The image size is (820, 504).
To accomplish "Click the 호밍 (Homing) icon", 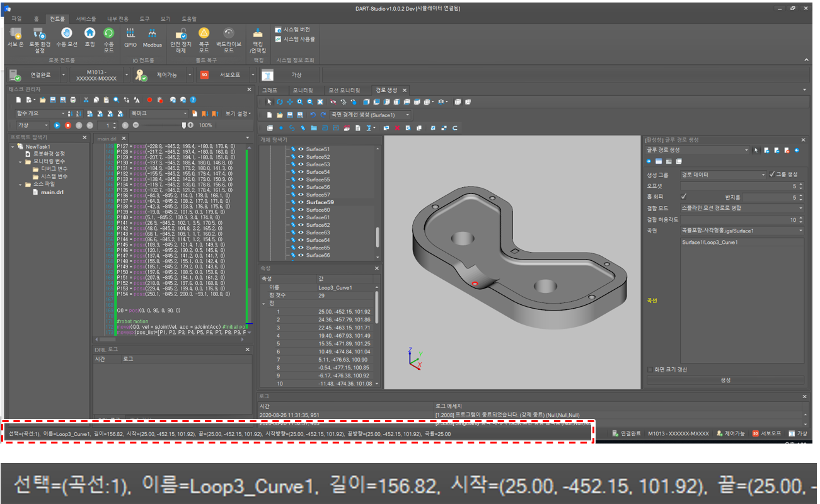I will pos(90,33).
